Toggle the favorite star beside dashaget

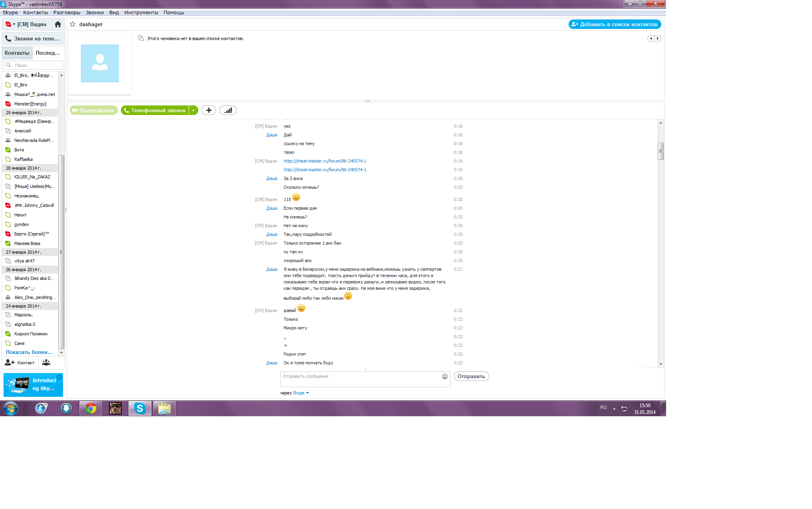tap(73, 25)
